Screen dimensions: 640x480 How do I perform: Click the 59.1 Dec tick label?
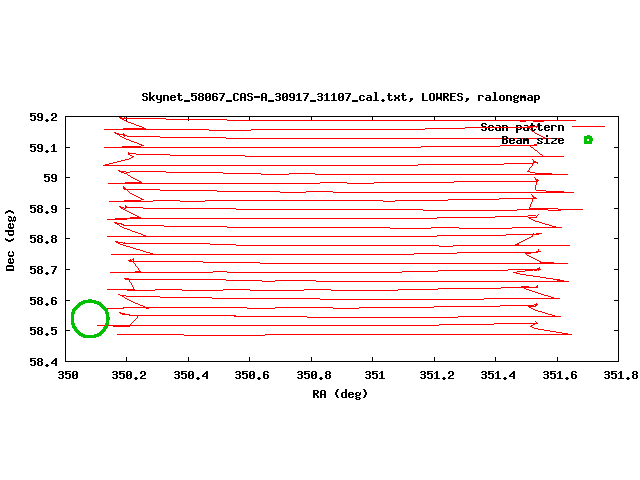coord(43,148)
